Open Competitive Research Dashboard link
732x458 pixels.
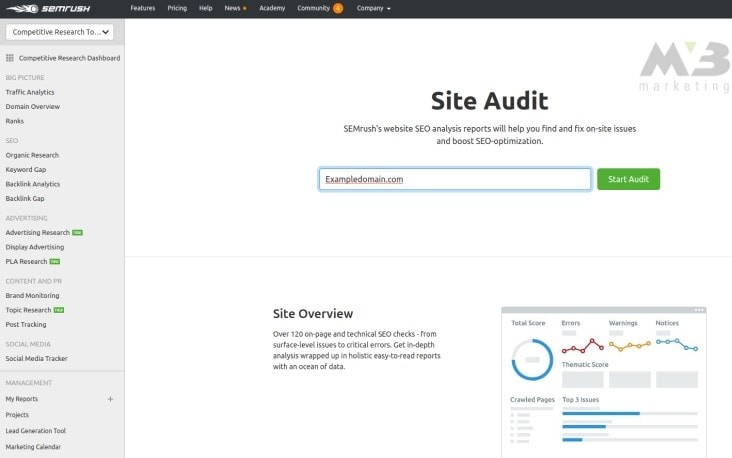[70, 58]
